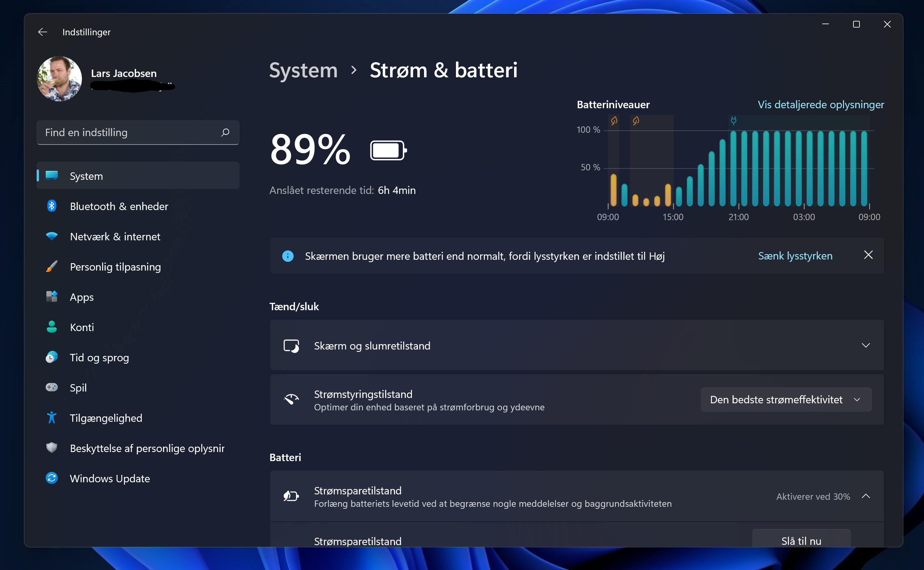Open the Strømstyringstilstand dropdown

(786, 400)
